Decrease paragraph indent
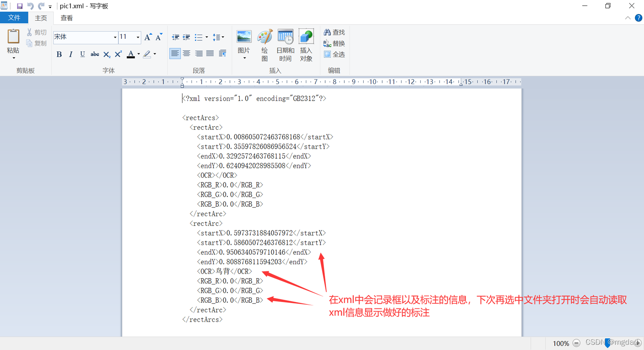 click(175, 37)
